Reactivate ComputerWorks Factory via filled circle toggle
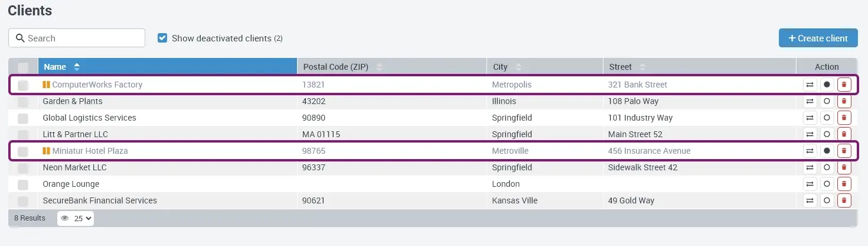 pyautogui.click(x=827, y=85)
